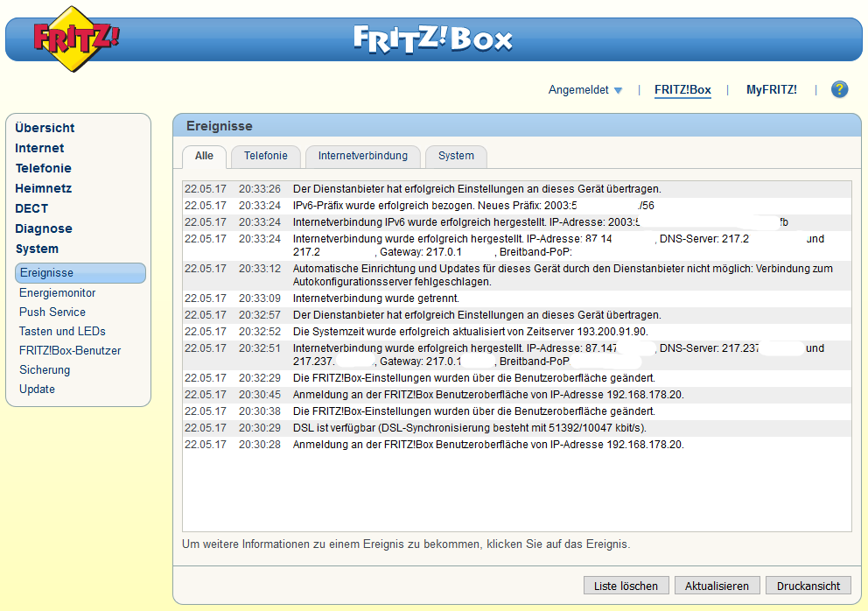
Task: Select the Alle tab
Action: click(204, 156)
